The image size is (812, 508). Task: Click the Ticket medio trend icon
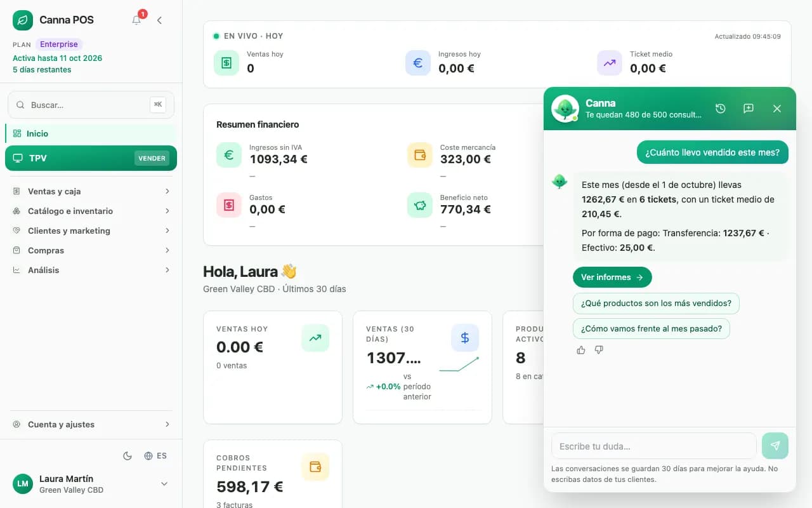(610, 63)
